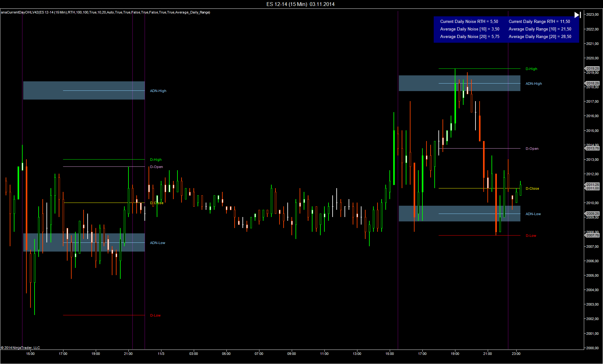Click the right-side D-Open label

pyautogui.click(x=532, y=149)
